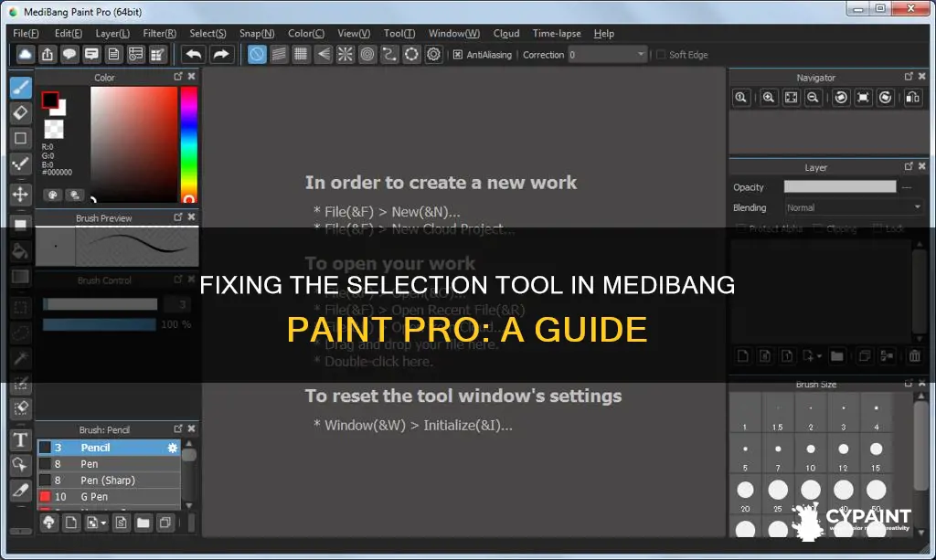Turn snap off with the blue snap icon
The width and height of the screenshot is (936, 560).
pyautogui.click(x=257, y=54)
